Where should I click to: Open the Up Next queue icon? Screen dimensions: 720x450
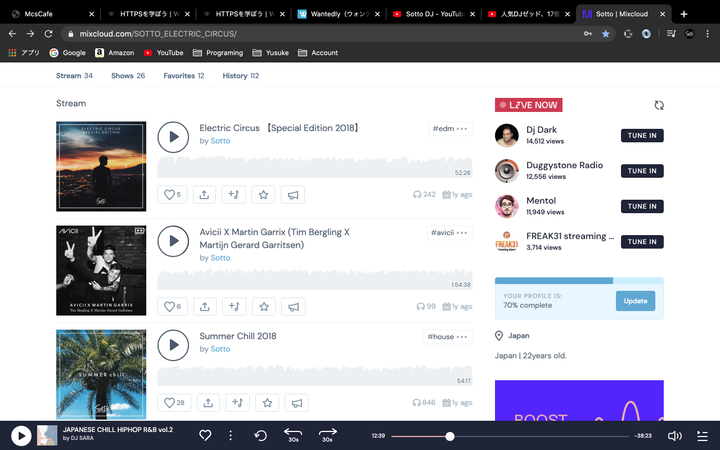[x=702, y=436]
